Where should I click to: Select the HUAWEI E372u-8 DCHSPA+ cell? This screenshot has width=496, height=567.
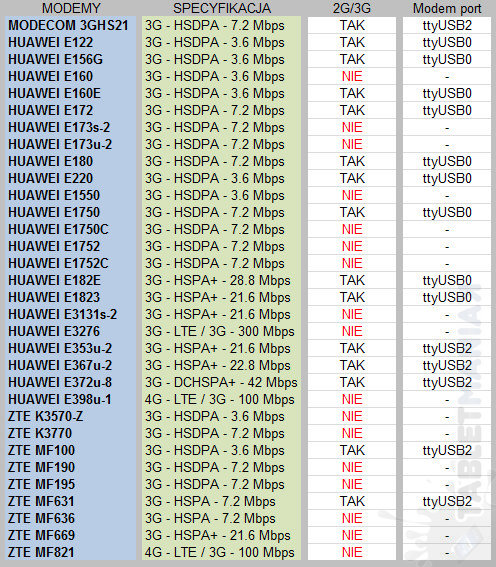coord(221,382)
